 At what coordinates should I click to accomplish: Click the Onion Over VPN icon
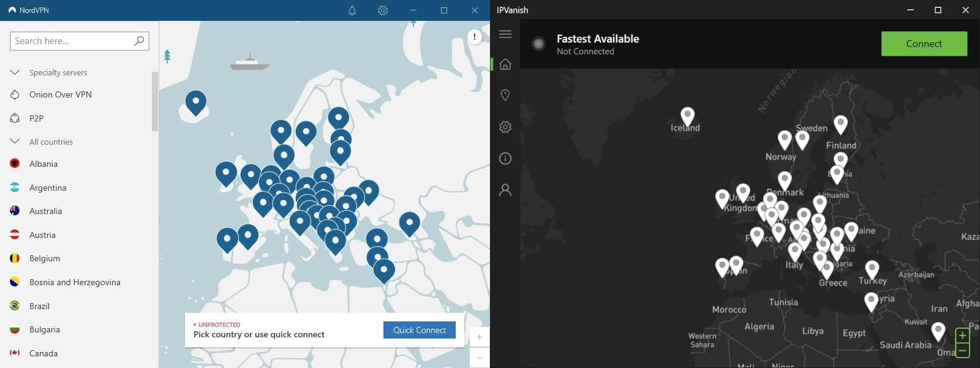(x=15, y=94)
